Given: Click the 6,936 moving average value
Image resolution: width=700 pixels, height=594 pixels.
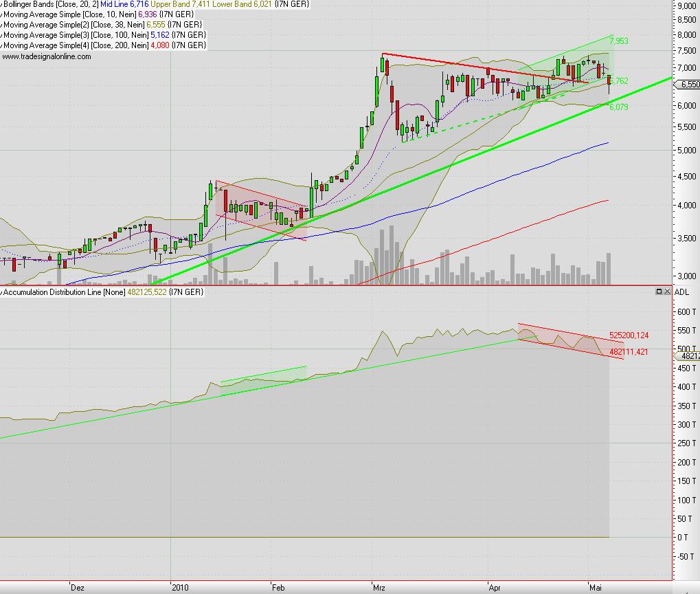Looking at the screenshot, I should [147, 14].
